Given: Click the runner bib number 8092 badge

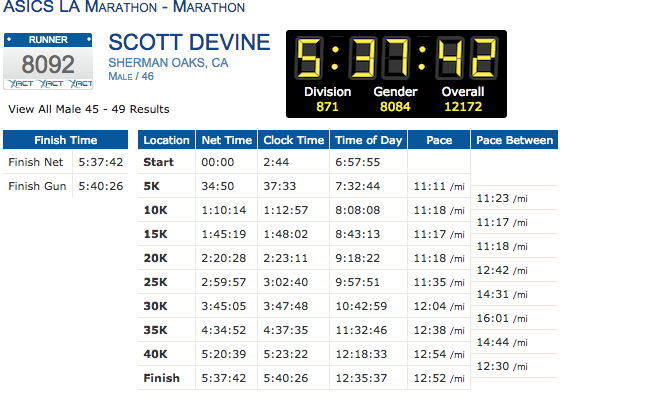Looking at the screenshot, I should (x=49, y=63).
